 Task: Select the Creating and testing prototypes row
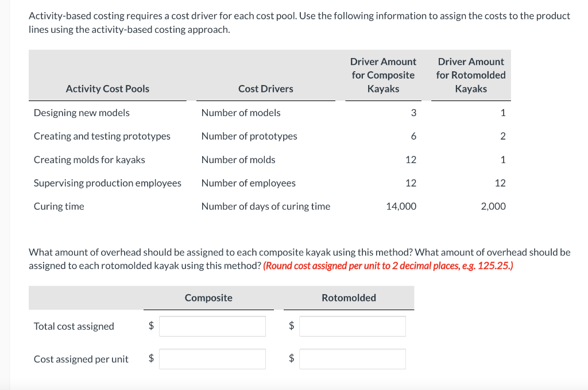click(x=101, y=136)
